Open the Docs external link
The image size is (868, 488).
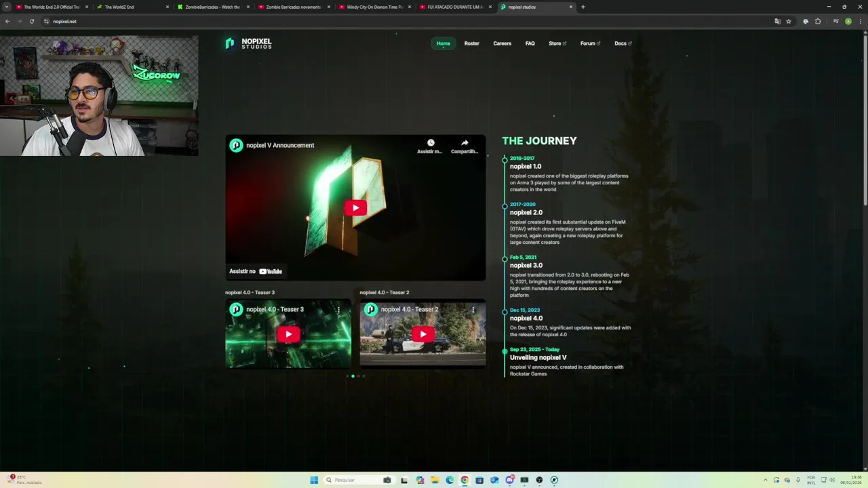coord(623,43)
